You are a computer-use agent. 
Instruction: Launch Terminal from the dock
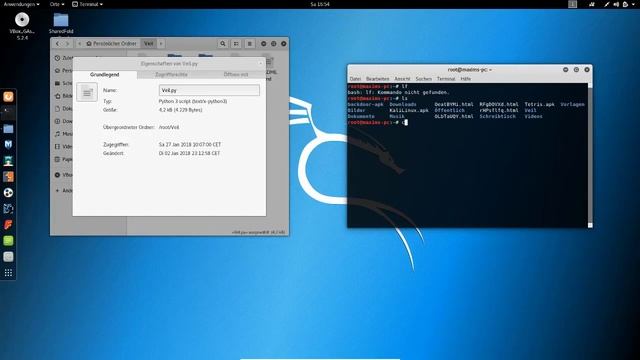coord(8,113)
